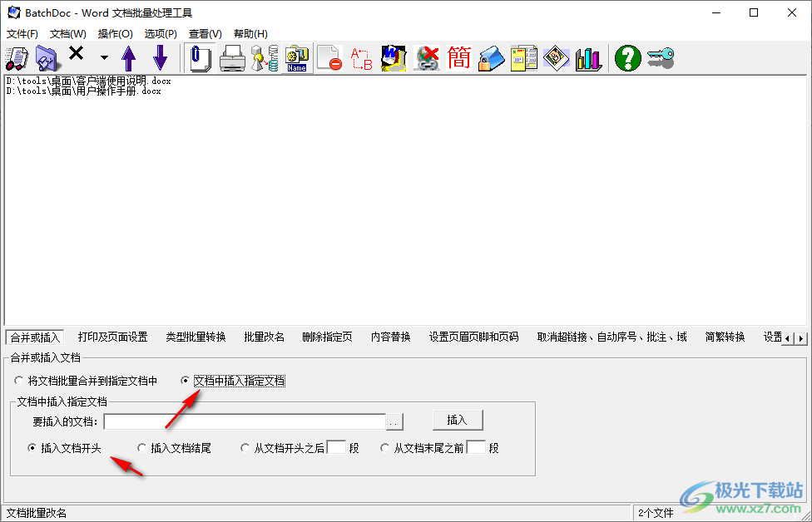Click the picture diamond toolbar icon
Viewport: 812px width, 522px height.
point(557,58)
